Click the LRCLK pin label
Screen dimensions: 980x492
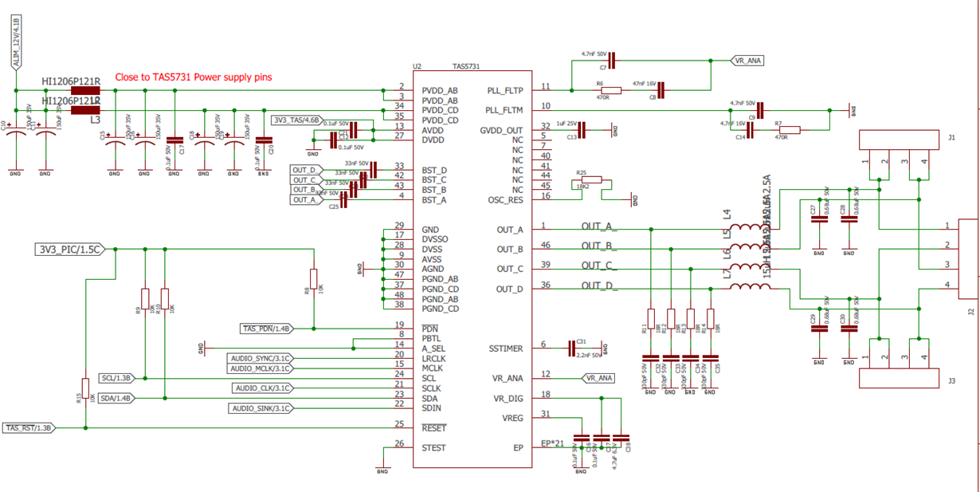[433, 359]
